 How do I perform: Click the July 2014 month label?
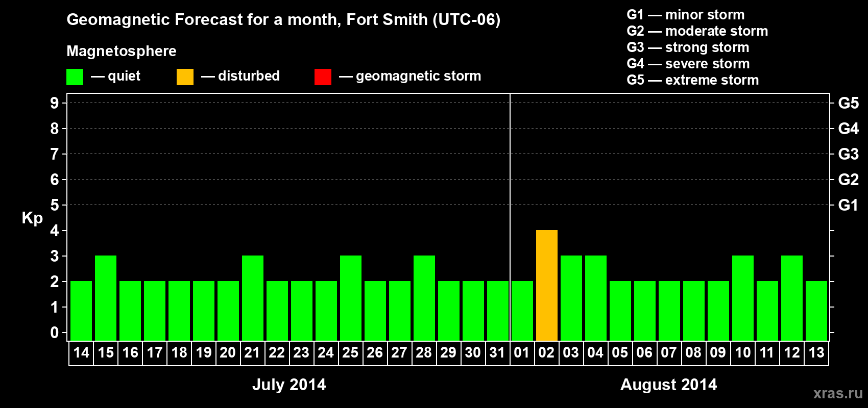289,385
